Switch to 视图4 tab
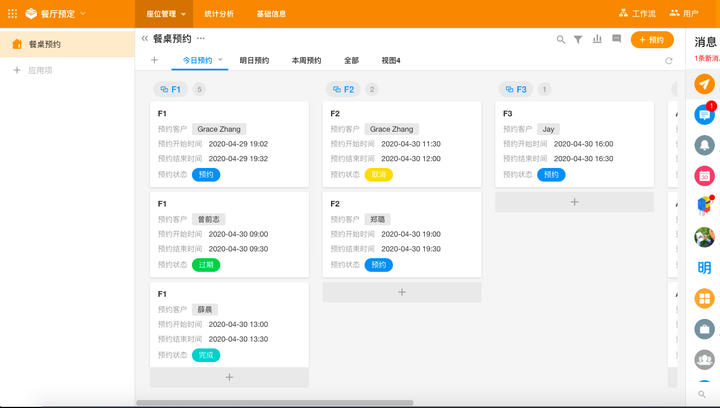 click(391, 60)
